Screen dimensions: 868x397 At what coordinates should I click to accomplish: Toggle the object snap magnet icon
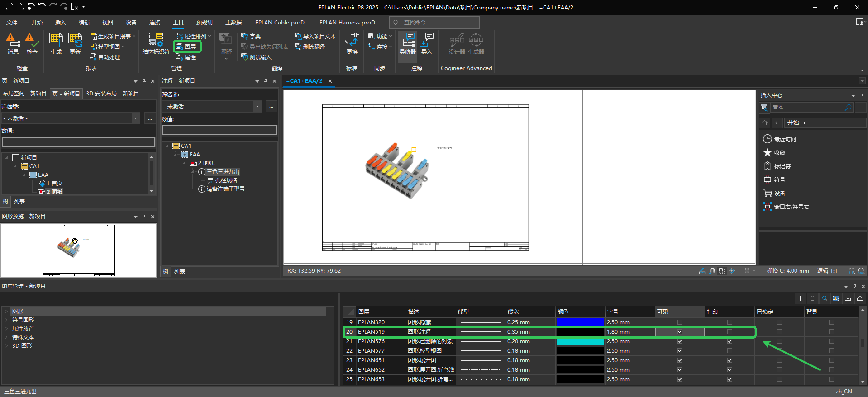click(x=712, y=271)
